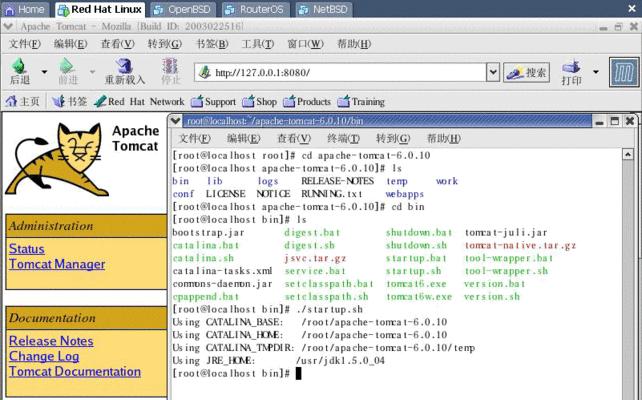Image resolution: width=642 pixels, height=400 pixels.
Task: Expand the URL history dropdown
Action: pos(493,72)
